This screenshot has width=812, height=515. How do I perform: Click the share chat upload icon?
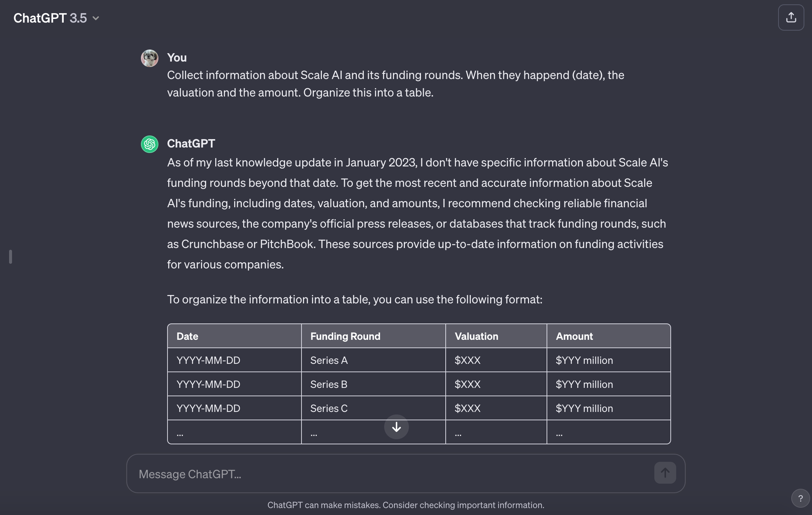pos(791,17)
